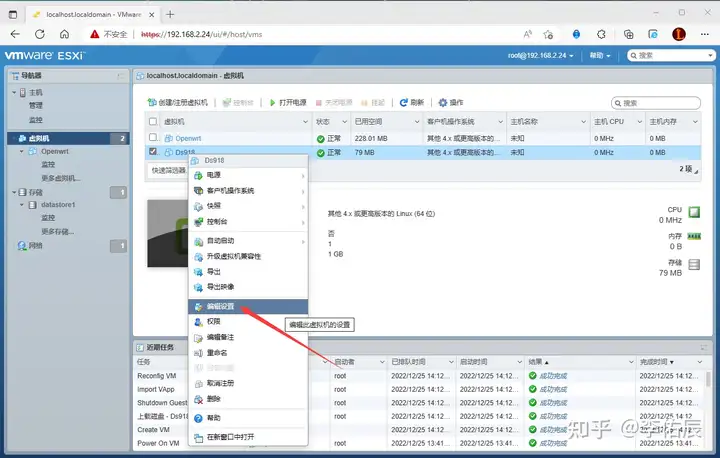Open Power (电源) submenu in context menu
The height and width of the screenshot is (458, 720).
point(248,175)
